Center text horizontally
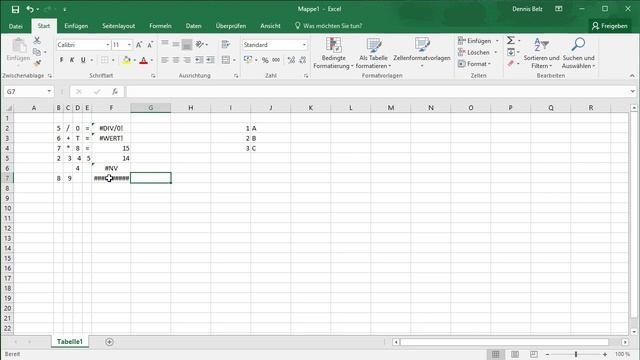Screen dimensions: 640x360 176,60
